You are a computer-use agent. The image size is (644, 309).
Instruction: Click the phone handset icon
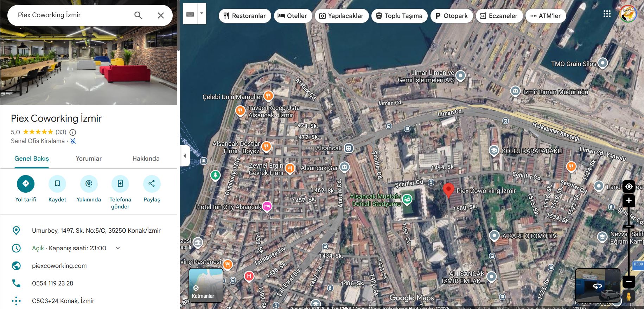(16, 283)
